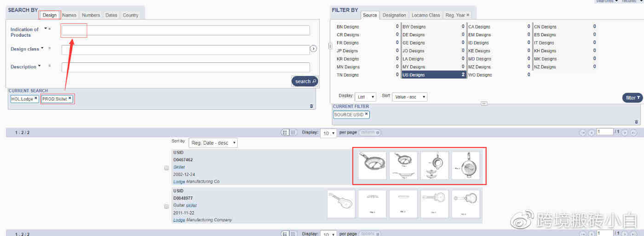Open Indication of Products field dropdown
This screenshot has height=236, width=644.
[x=46, y=28]
